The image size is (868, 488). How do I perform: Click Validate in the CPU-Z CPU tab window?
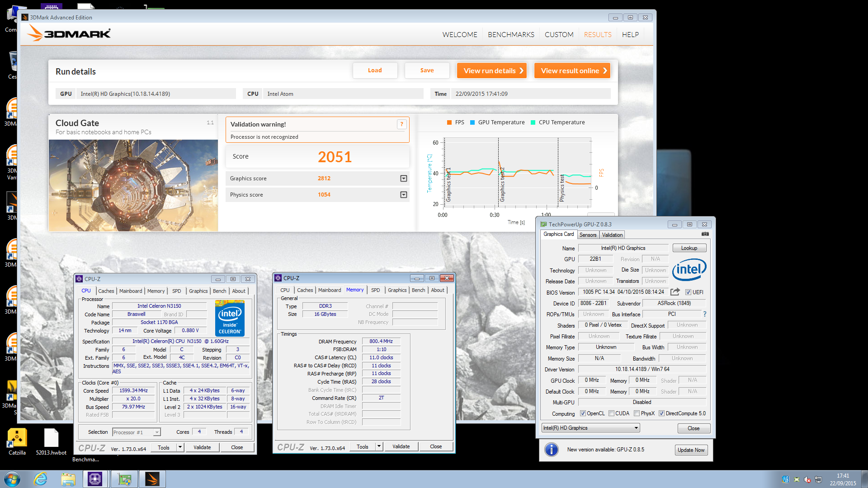pyautogui.click(x=202, y=447)
